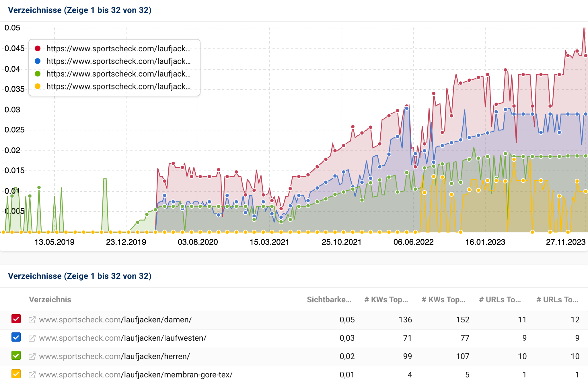Click the blue legend dot in chart
Screen dimensions: 588x384
point(38,61)
